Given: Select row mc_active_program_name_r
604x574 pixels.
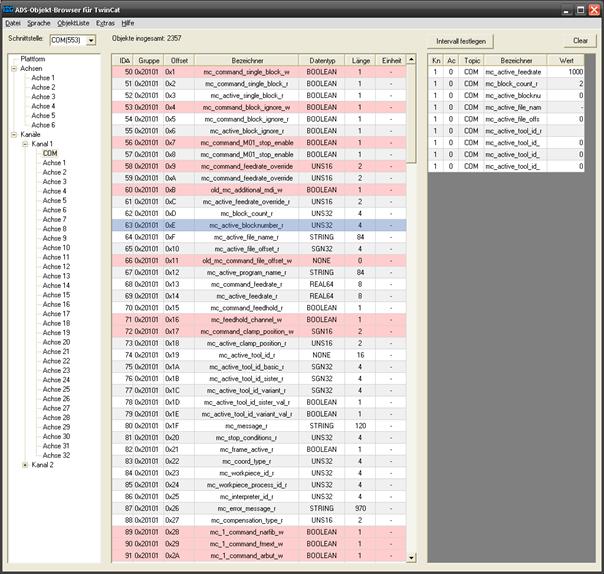Looking at the screenshot, I should click(259, 273).
